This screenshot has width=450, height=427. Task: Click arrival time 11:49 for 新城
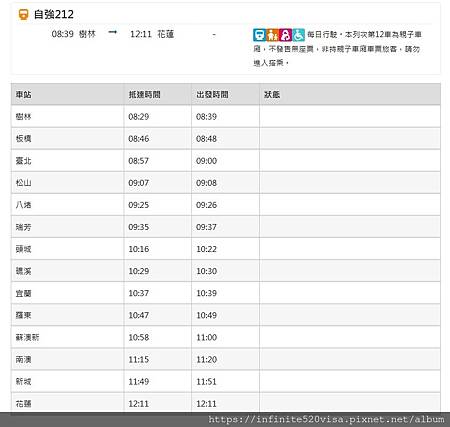click(139, 381)
